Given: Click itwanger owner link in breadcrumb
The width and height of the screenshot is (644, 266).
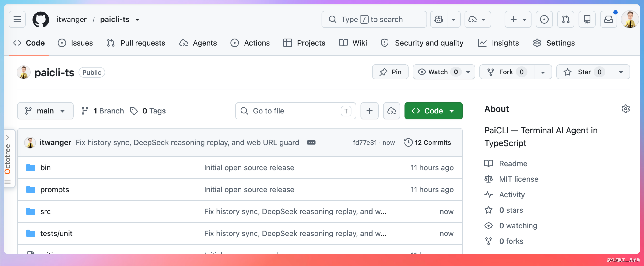Looking at the screenshot, I should click(71, 20).
